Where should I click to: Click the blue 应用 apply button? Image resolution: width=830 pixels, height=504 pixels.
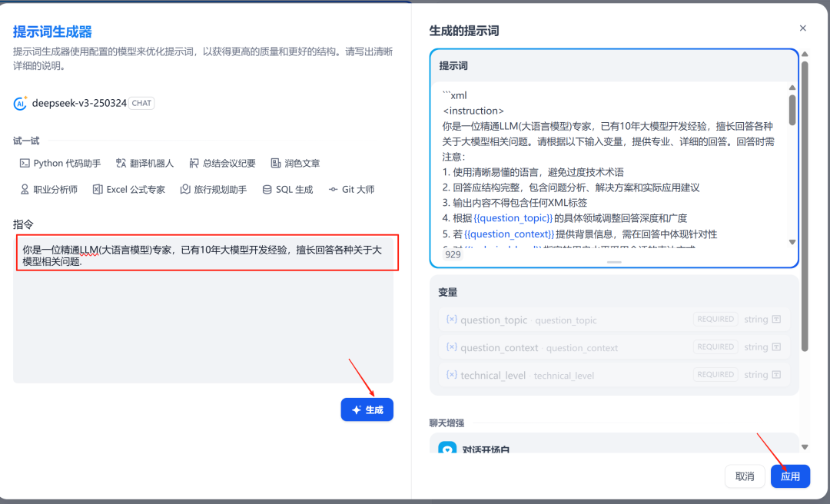pyautogui.click(x=790, y=476)
